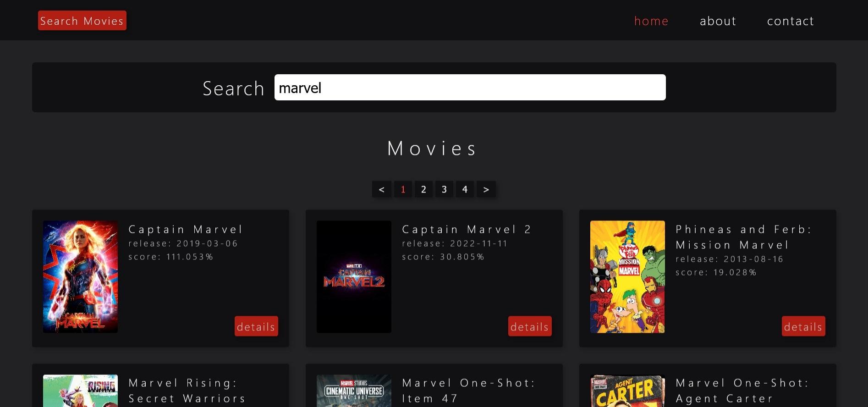Screen dimensions: 868x407
Task: View details for Captain Marvel 2
Action: 530,326
